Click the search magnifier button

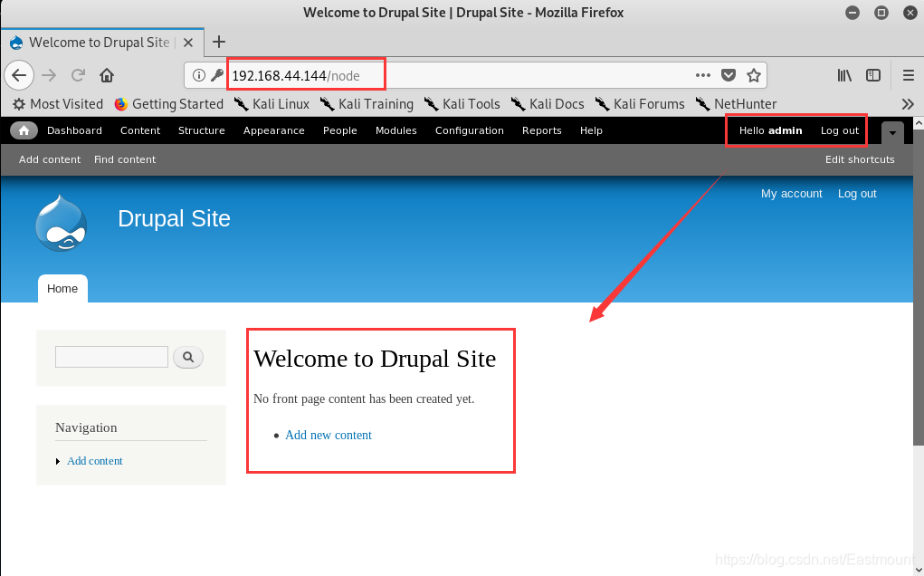click(x=188, y=357)
